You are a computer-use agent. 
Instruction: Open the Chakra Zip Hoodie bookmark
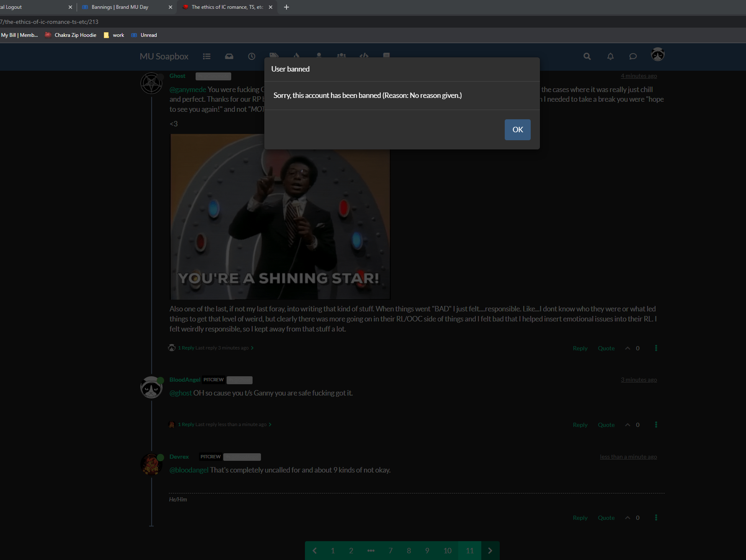75,35
